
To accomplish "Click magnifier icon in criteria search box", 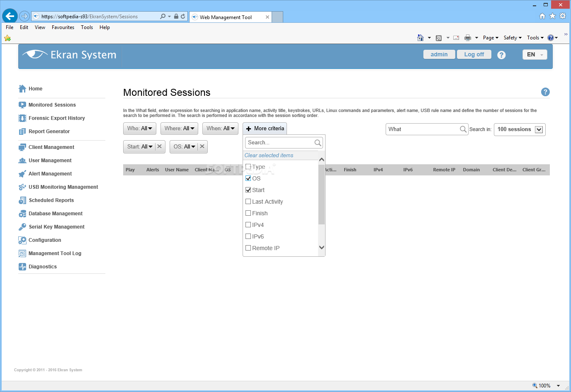I will 318,143.
